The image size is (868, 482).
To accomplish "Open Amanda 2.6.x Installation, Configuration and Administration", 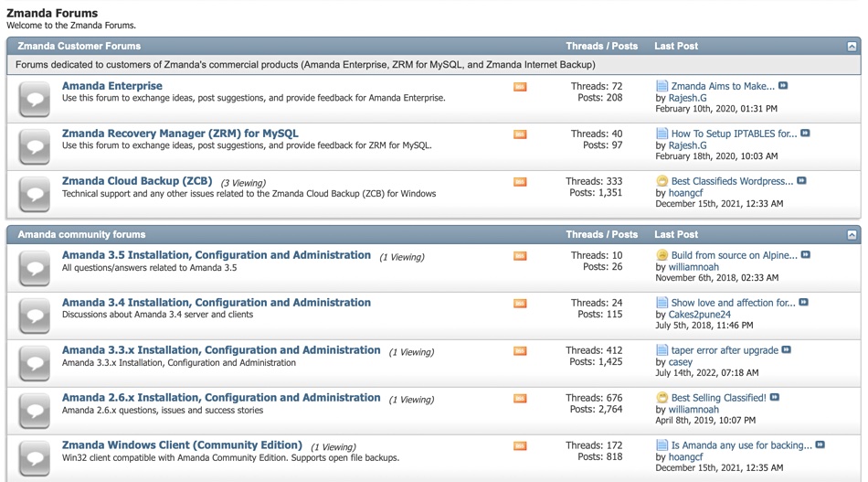I will pos(221,398).
